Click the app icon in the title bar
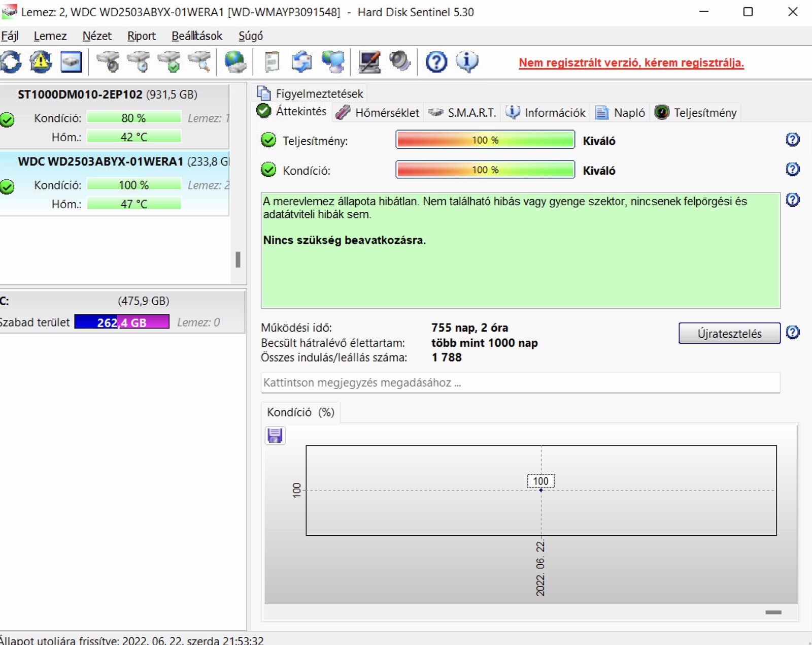This screenshot has height=645, width=812. click(9, 11)
